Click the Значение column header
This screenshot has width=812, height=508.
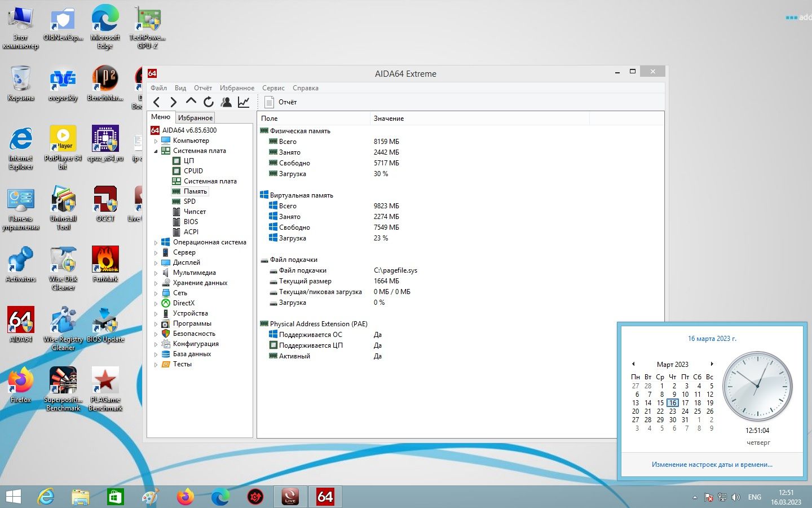[479, 119]
